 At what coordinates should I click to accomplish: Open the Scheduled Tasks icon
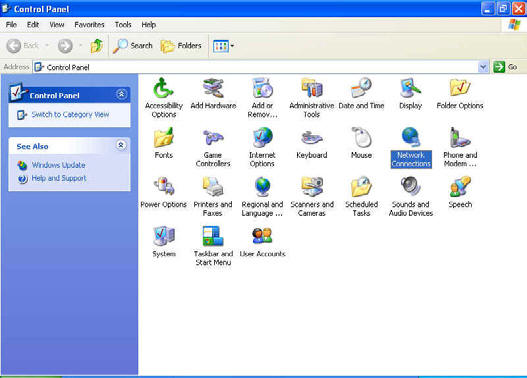click(x=361, y=187)
